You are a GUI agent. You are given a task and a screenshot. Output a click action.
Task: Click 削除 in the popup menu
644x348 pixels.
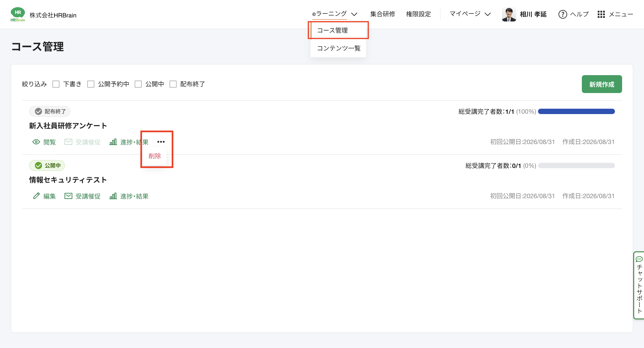point(155,156)
